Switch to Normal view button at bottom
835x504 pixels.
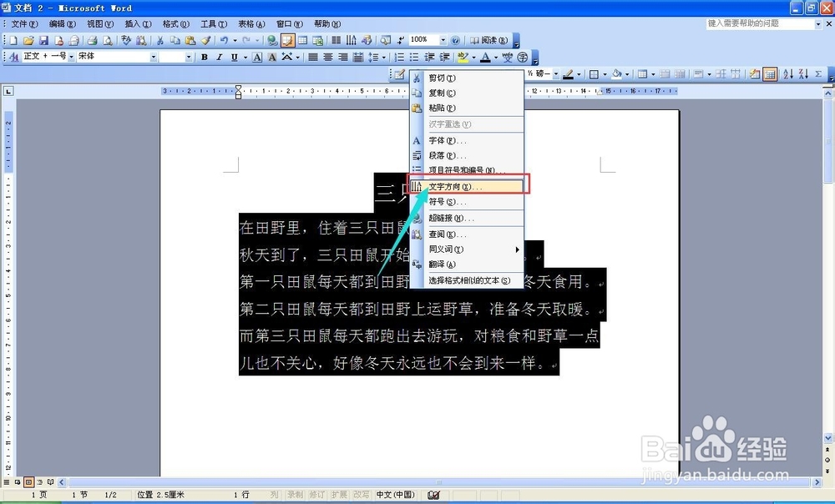point(7,482)
